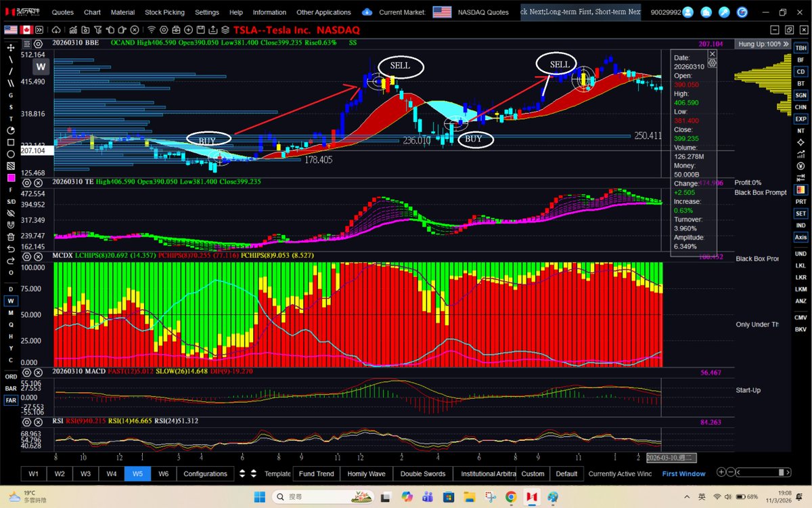Open the user account icon in title bar
The height and width of the screenshot is (508, 812).
689,12
